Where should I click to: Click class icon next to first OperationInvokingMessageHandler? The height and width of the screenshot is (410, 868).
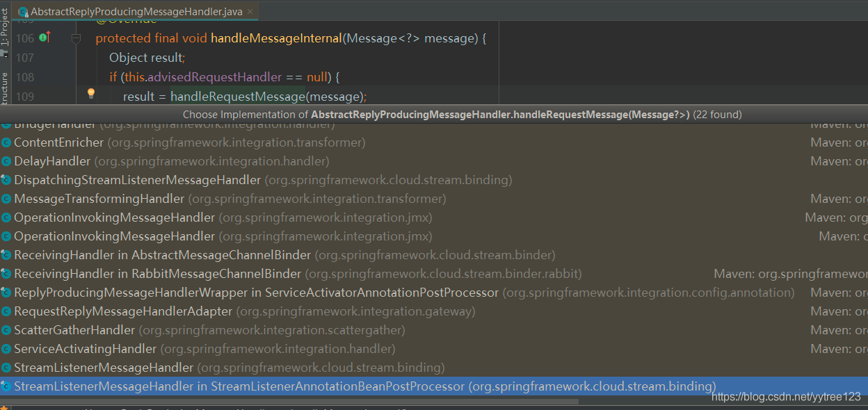pyautogui.click(x=6, y=218)
